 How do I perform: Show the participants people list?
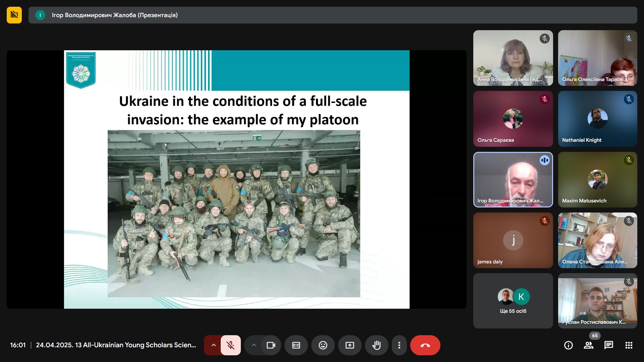[589, 345]
